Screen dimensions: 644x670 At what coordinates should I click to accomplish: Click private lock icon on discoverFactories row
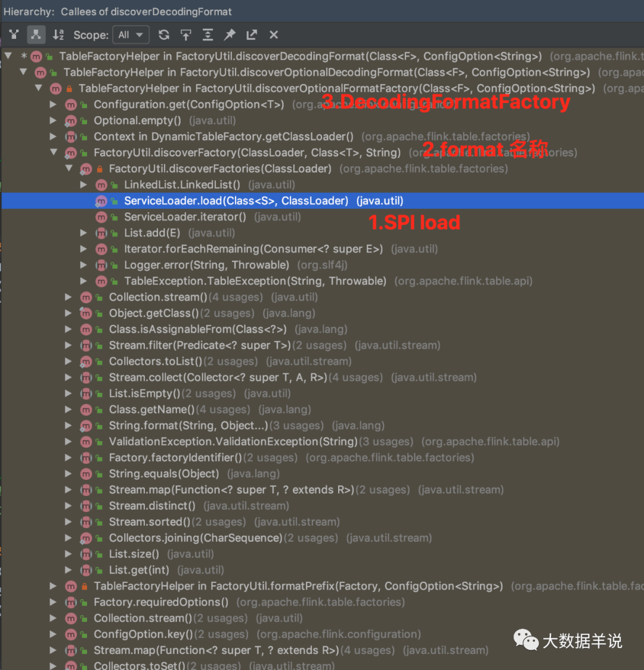100,169
